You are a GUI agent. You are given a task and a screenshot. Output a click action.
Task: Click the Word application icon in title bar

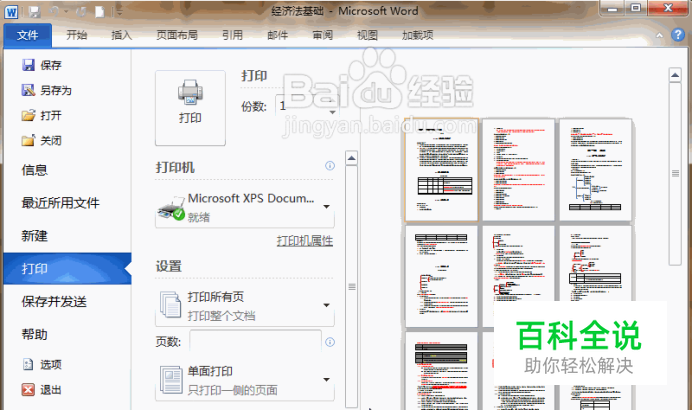tap(11, 11)
